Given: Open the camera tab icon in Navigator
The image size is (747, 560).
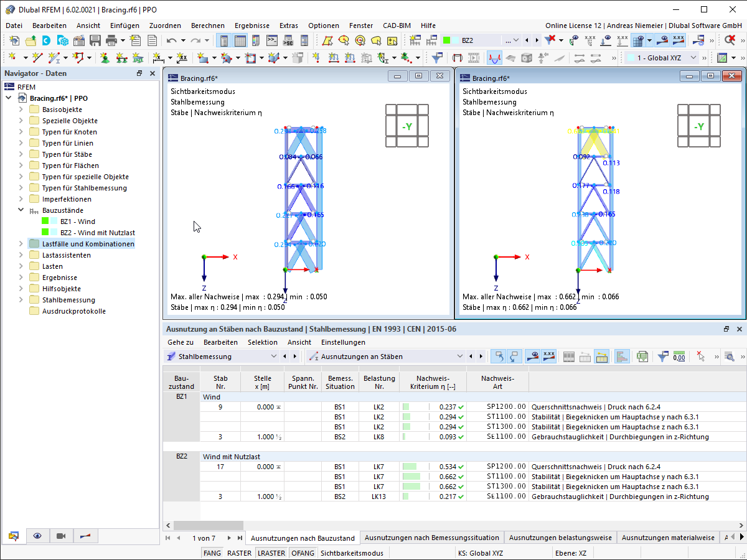Looking at the screenshot, I should 61,536.
